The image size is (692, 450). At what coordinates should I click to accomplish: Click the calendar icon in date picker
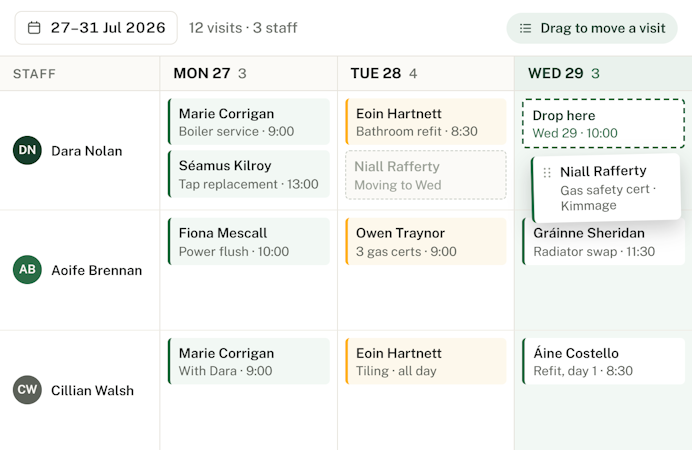34,28
